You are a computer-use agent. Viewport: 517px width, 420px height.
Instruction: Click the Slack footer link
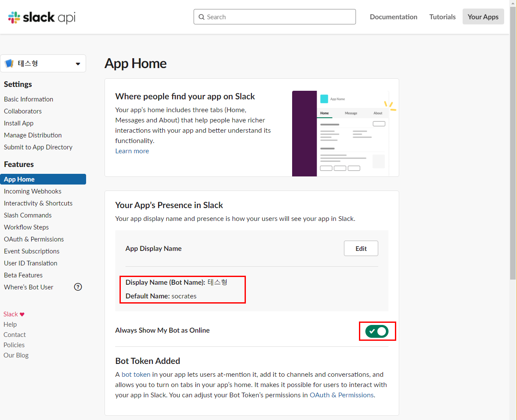(11, 314)
